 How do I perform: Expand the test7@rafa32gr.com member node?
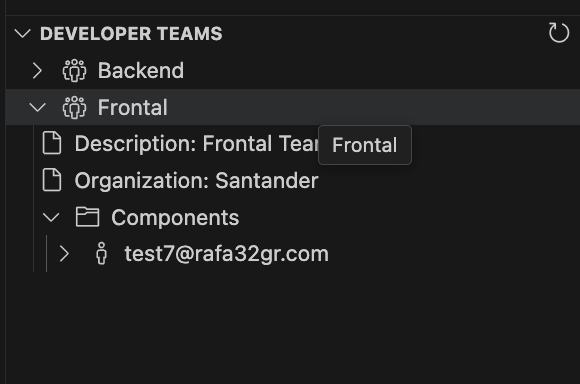(64, 254)
